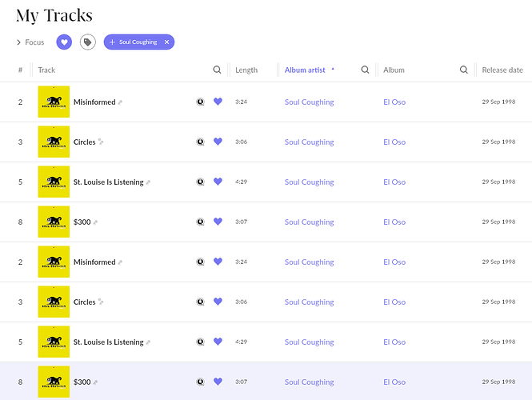Open search in the Track column
Screen dimensions: 532x400
[x=217, y=70]
